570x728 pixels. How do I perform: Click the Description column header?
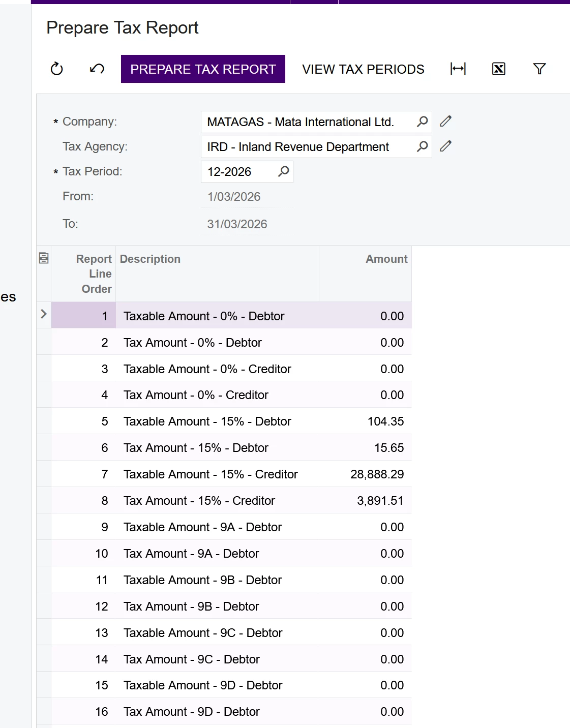click(150, 259)
